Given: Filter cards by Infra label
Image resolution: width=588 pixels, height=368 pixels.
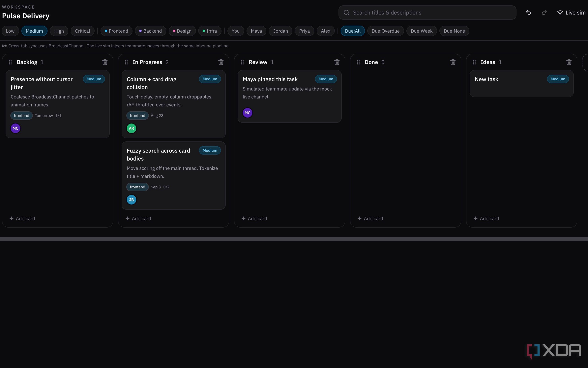Looking at the screenshot, I should pyautogui.click(x=210, y=31).
